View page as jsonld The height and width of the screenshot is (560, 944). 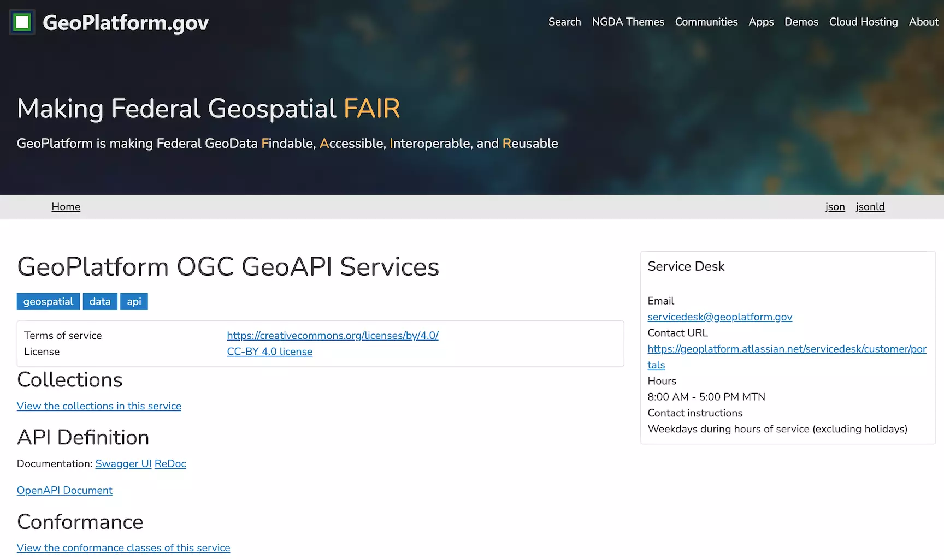pyautogui.click(x=870, y=207)
